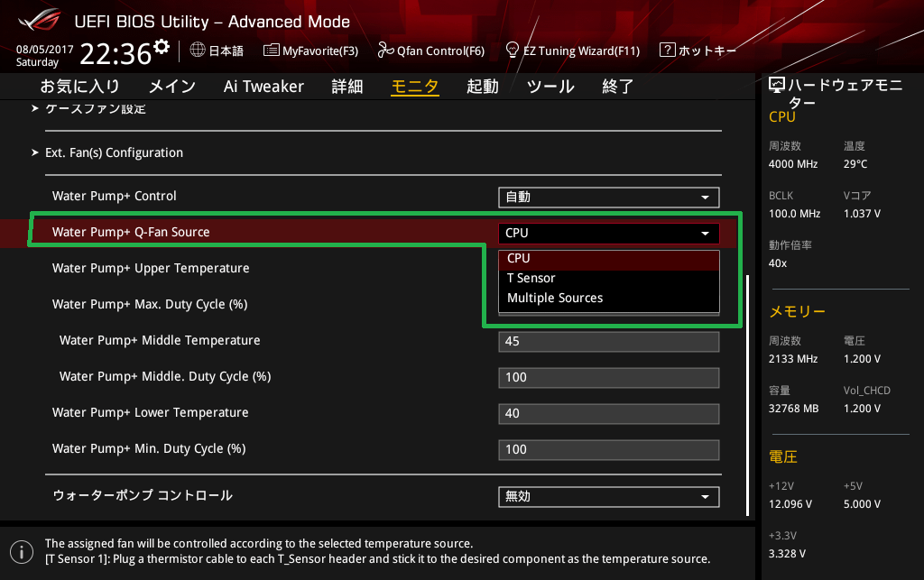Viewport: 924px width, 580px height.
Task: Expand ケースファン設定 submenu
Action: click(x=96, y=108)
